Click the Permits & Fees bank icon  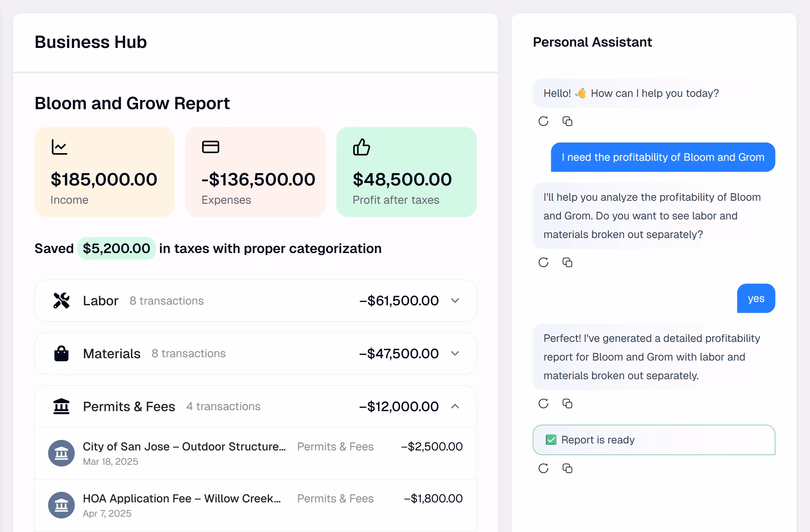point(62,406)
